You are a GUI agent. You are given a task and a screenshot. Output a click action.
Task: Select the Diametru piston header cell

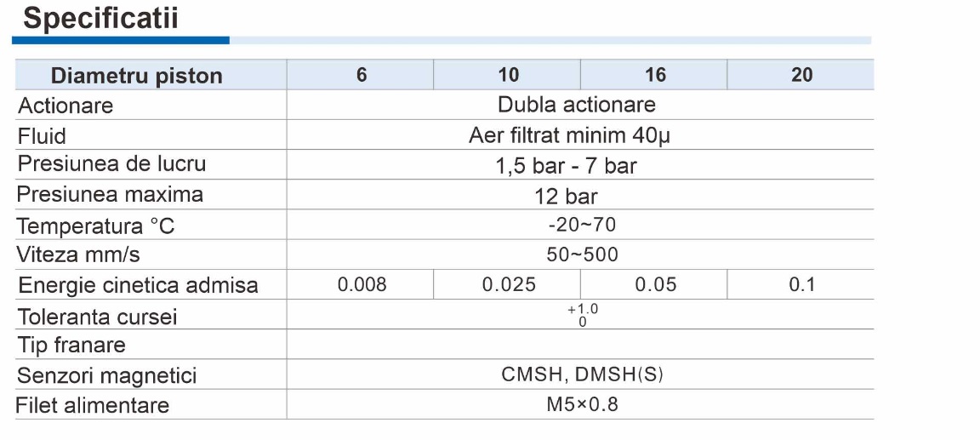point(136,76)
